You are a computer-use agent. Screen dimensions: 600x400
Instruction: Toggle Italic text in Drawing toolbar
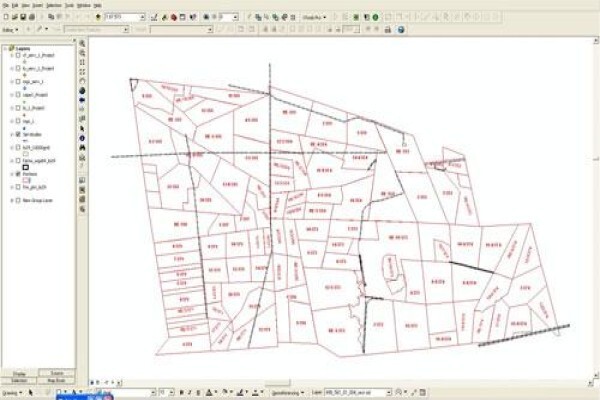click(190, 393)
